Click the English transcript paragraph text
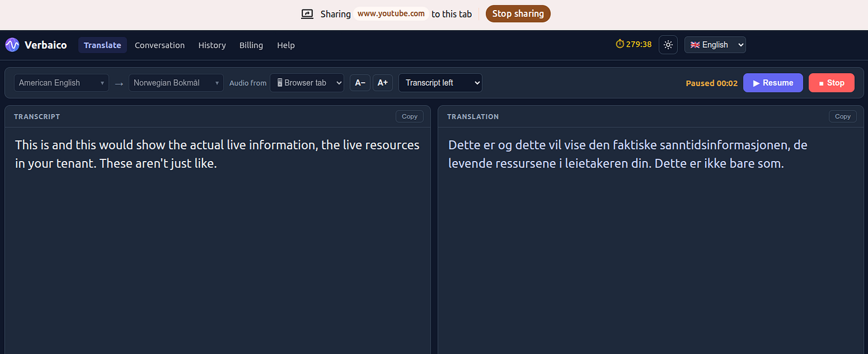This screenshot has width=868, height=354. tap(217, 154)
